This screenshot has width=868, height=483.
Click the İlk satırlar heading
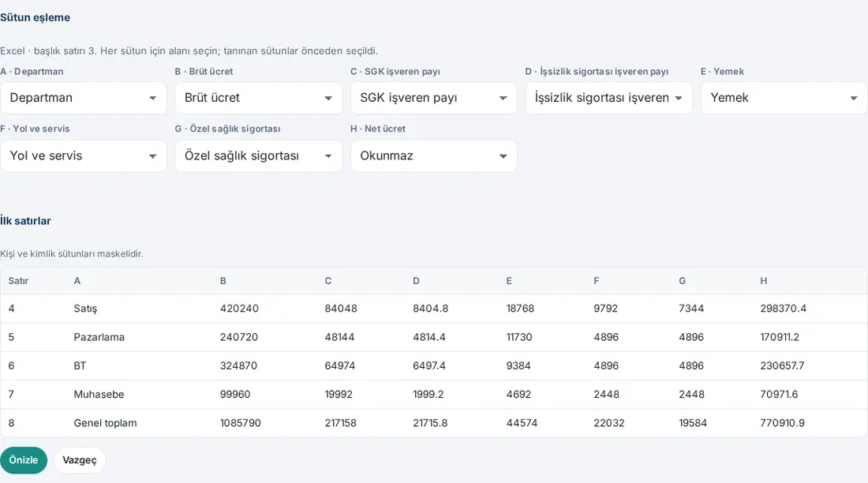[25, 221]
